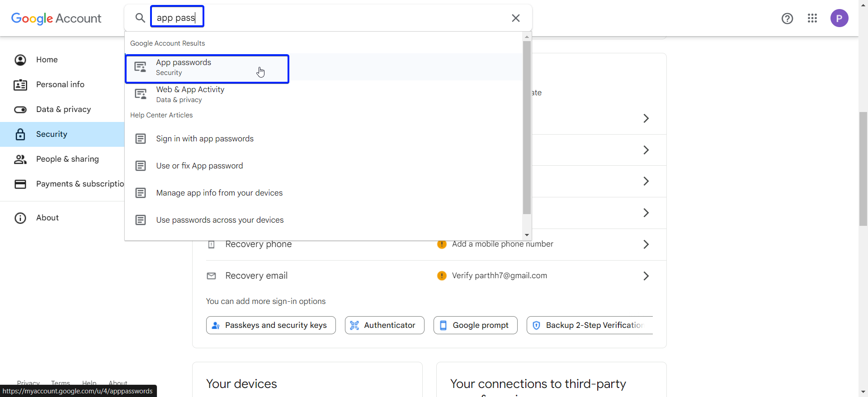
Task: Click the App passwords result icon
Action: [141, 67]
